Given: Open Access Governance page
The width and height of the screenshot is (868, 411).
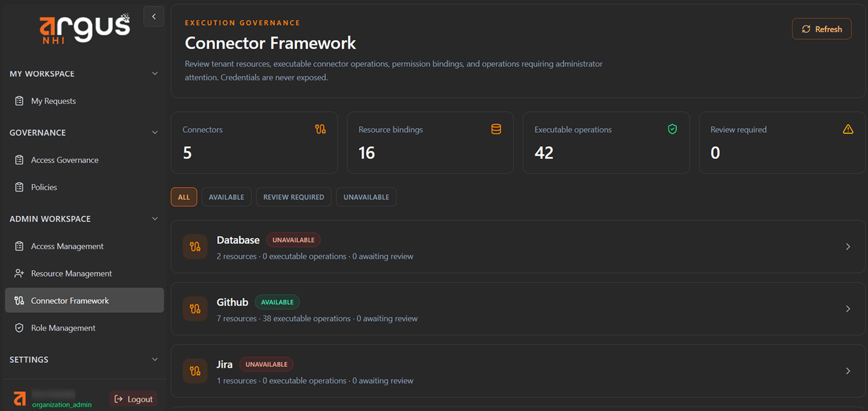Looking at the screenshot, I should (85, 160).
